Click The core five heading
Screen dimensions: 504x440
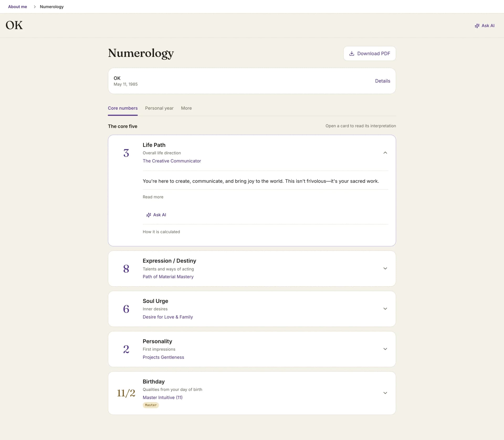tap(123, 126)
